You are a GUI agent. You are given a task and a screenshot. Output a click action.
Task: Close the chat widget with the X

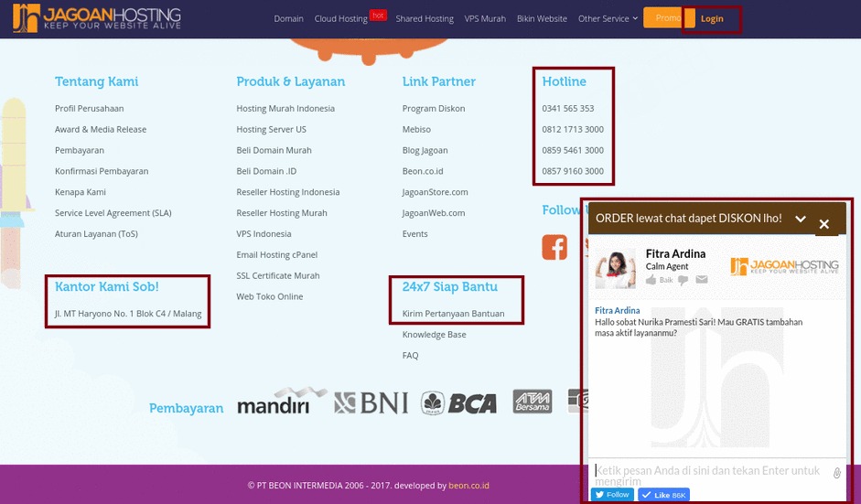pos(823,224)
